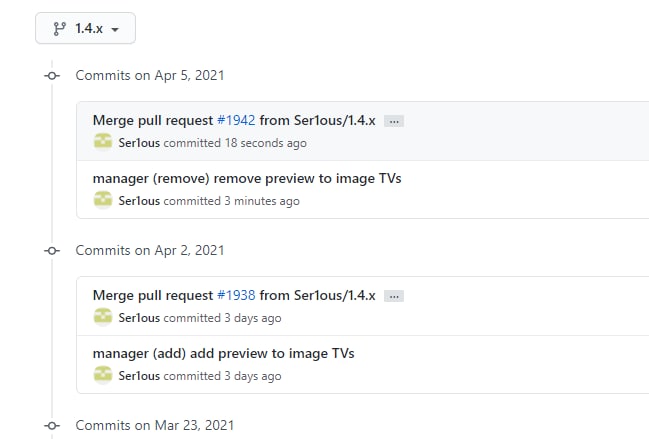This screenshot has height=439, width=649.
Task: Open commit 'manager (add) add preview to image TVs'
Action: 224,353
